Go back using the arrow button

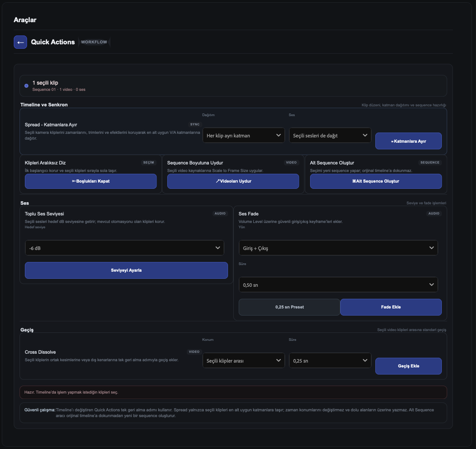coord(20,42)
